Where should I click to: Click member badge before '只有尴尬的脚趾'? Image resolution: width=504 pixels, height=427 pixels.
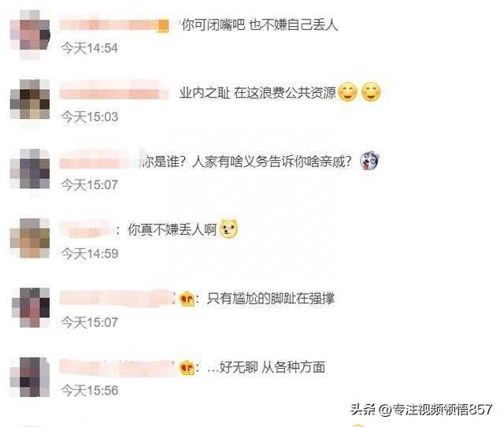tap(187, 299)
